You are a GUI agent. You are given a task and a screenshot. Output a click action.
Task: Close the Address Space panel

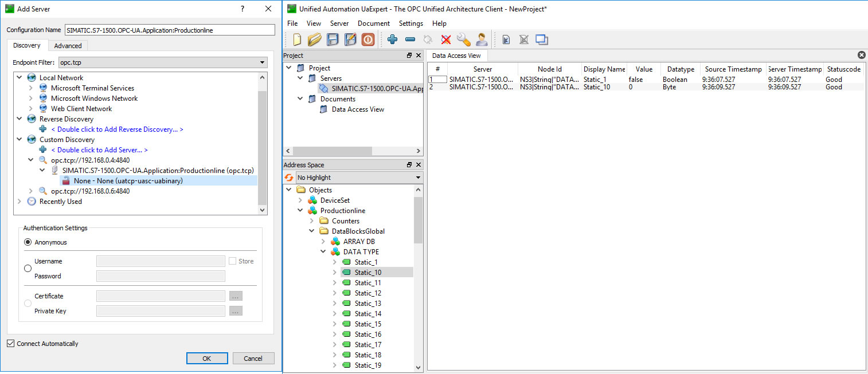pos(419,165)
